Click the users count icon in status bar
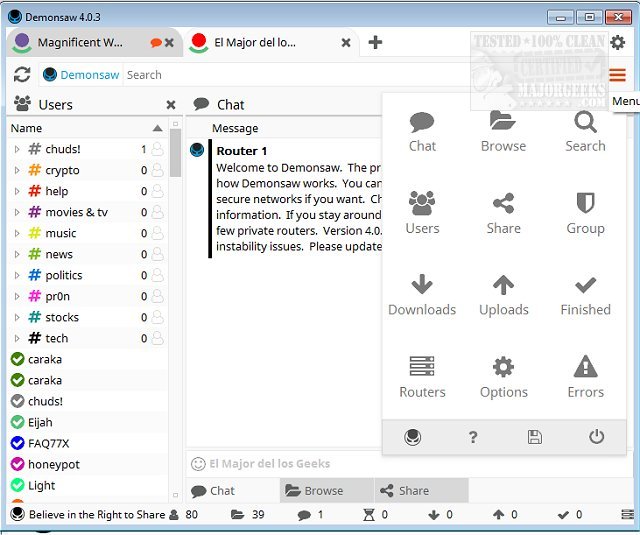The image size is (640, 535). pyautogui.click(x=174, y=515)
